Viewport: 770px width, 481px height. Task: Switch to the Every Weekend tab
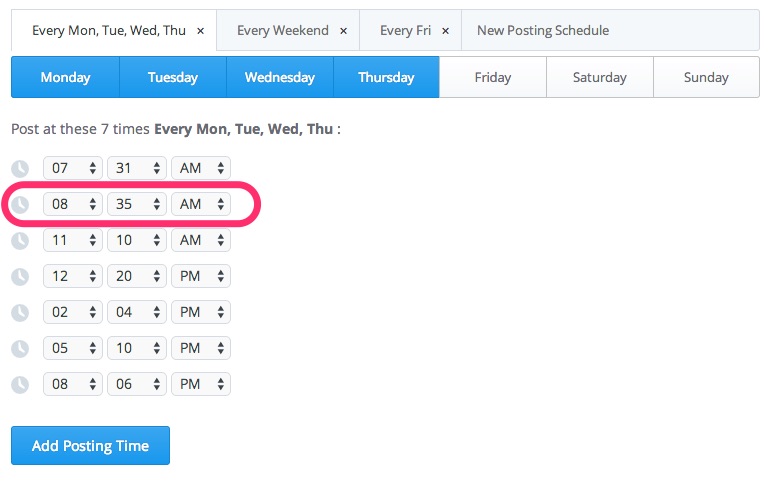point(282,31)
